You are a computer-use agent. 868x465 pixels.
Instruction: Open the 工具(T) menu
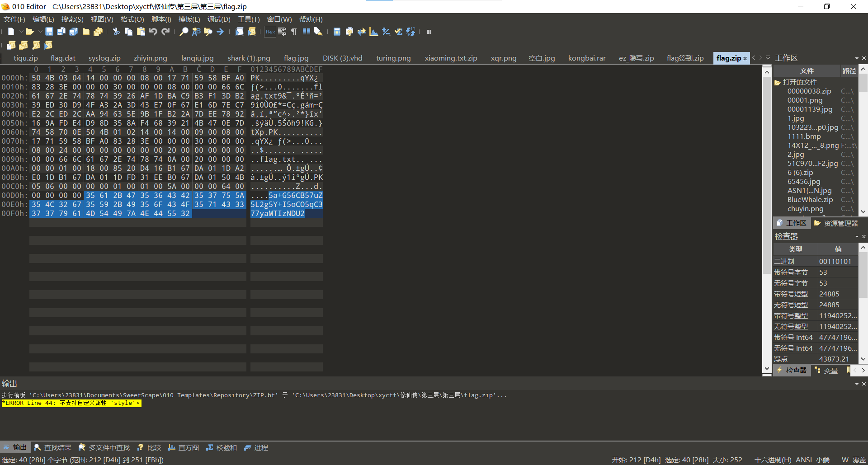tap(249, 19)
